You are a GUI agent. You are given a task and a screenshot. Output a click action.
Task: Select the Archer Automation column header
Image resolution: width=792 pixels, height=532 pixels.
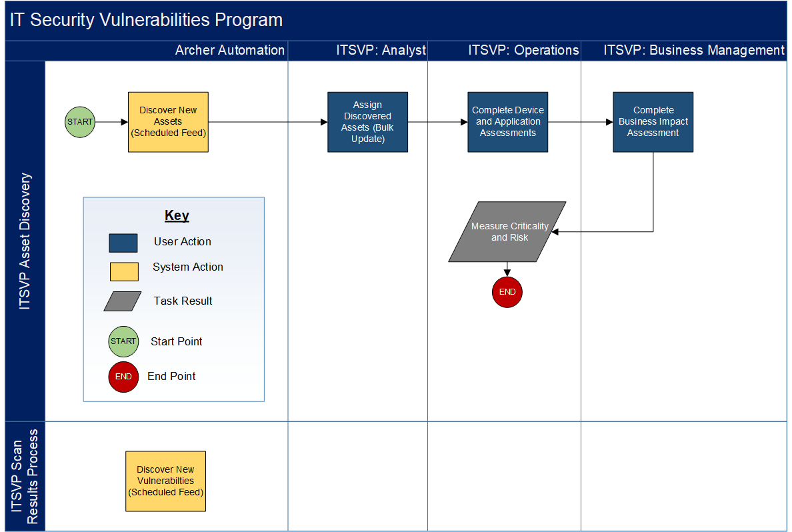point(230,50)
